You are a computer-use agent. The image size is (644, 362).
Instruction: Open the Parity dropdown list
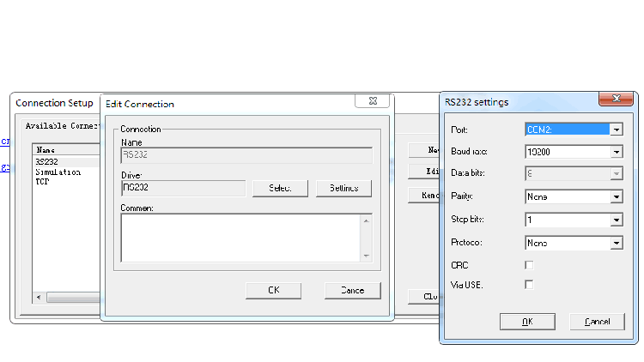coord(616,196)
